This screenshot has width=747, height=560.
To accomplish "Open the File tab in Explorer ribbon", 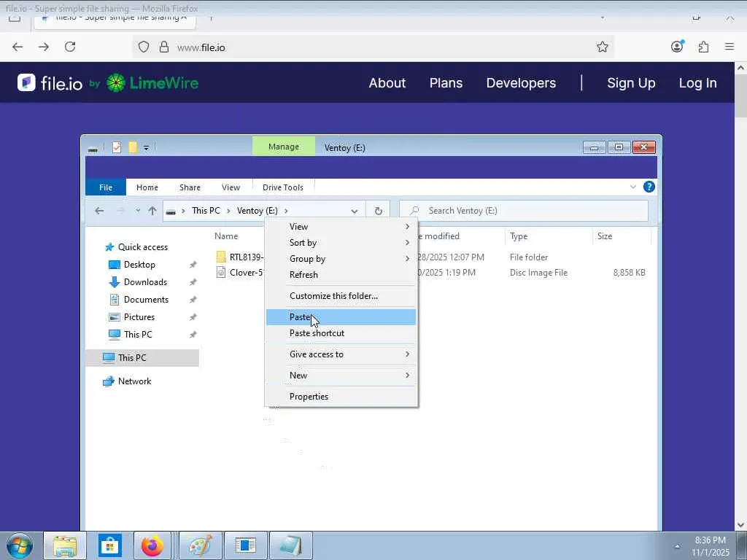I will click(x=106, y=187).
